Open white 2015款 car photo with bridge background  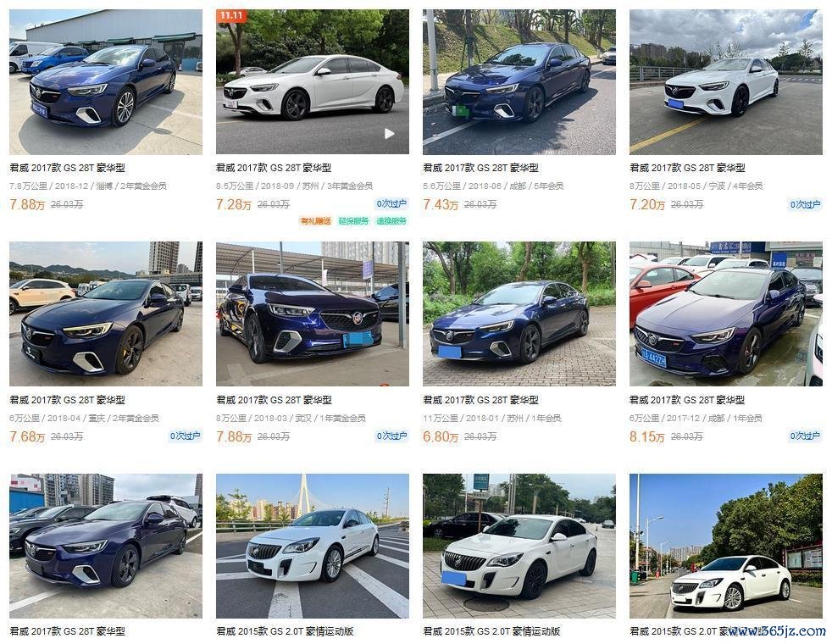[313, 546]
